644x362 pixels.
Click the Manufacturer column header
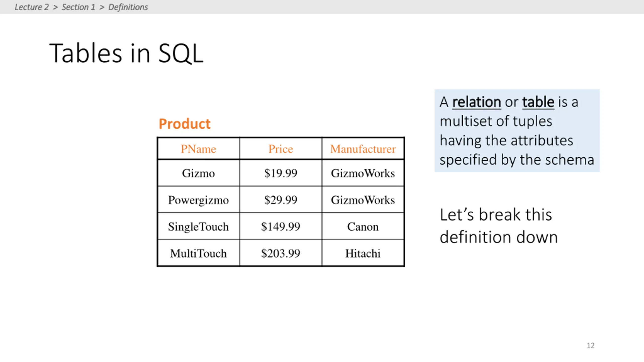[x=363, y=149]
